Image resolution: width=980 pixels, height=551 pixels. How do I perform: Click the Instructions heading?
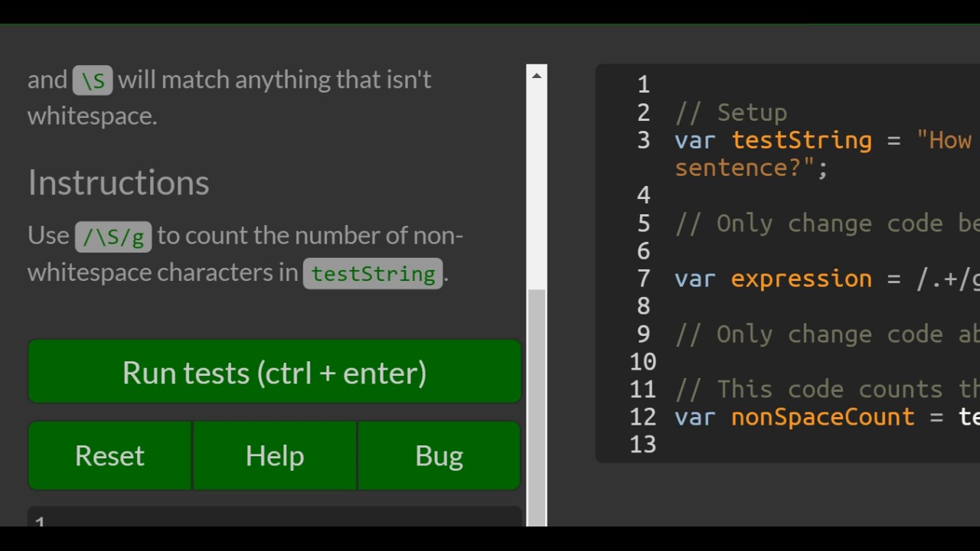coord(119,182)
